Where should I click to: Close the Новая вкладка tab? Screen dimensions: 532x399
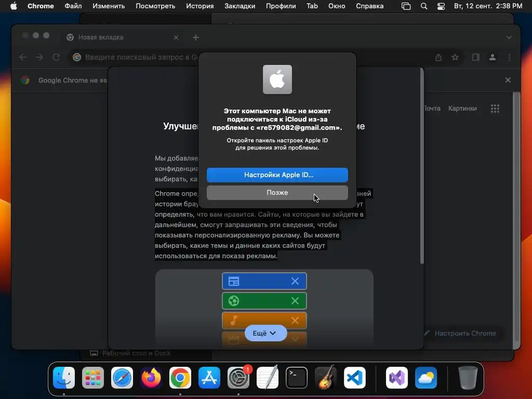click(x=176, y=37)
